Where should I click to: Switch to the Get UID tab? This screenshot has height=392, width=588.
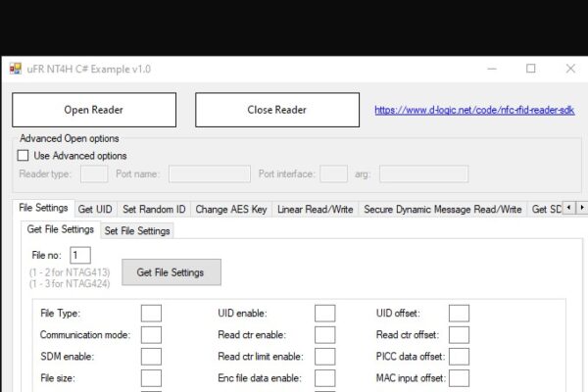click(x=95, y=210)
